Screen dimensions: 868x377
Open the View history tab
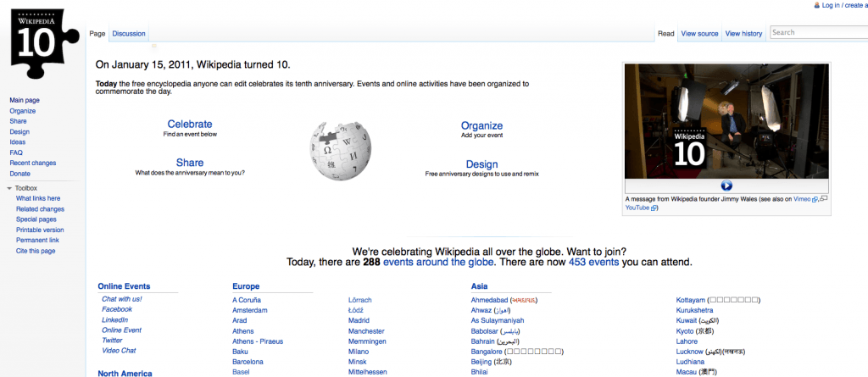click(x=743, y=34)
